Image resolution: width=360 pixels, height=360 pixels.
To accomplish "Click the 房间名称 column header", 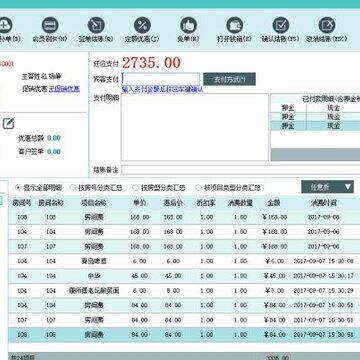I will (51, 203).
